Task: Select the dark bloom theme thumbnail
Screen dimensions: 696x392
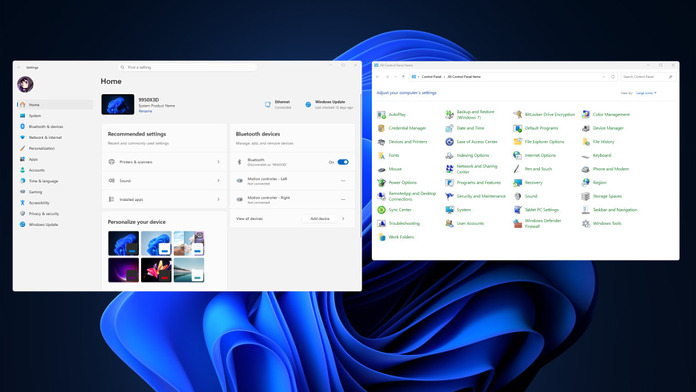Action: (123, 243)
